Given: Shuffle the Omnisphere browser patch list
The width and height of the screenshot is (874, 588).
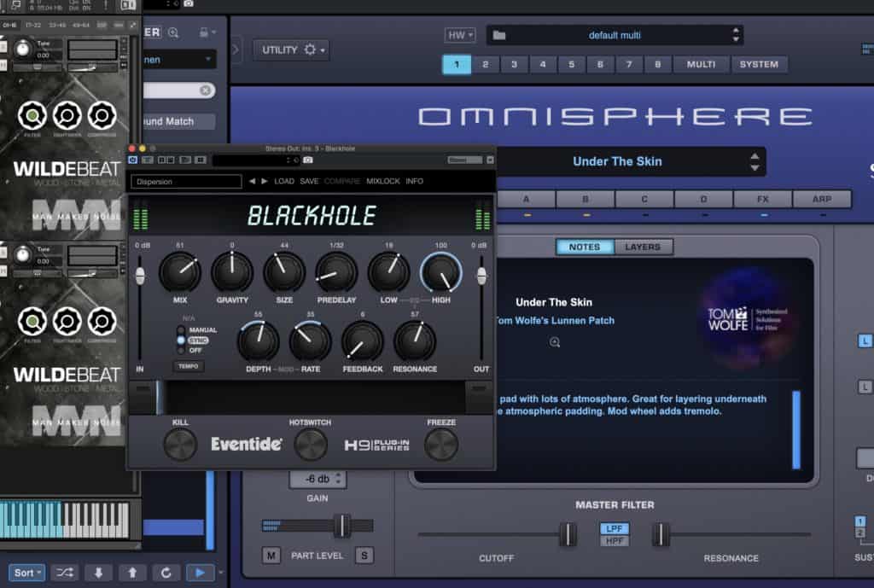Looking at the screenshot, I should point(65,573).
